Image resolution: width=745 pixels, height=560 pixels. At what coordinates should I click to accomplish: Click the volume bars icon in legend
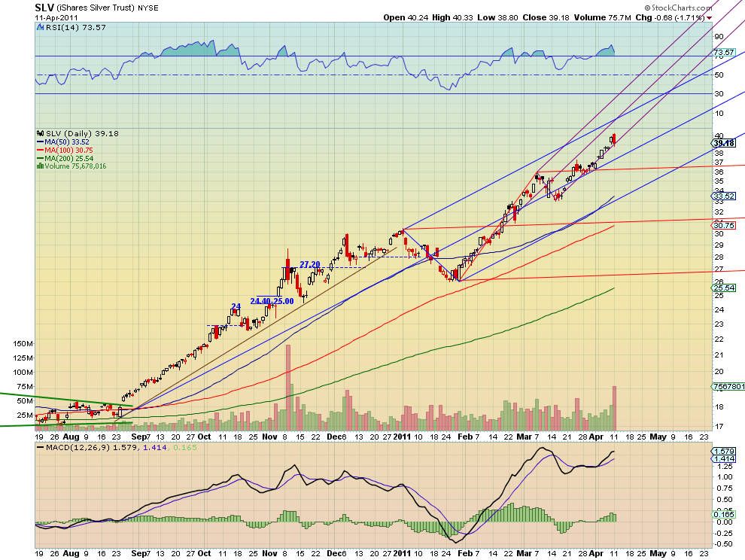point(41,166)
